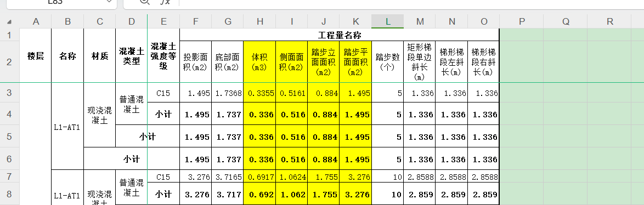Click the 名称 header cell
The image size is (644, 205).
point(68,56)
